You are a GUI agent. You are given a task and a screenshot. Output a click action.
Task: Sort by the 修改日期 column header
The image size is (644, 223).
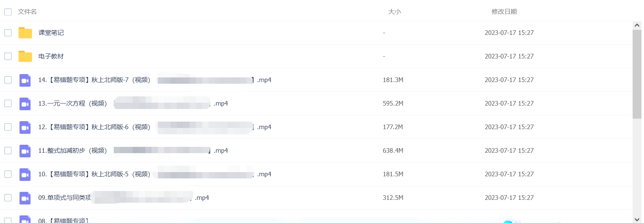pos(504,12)
